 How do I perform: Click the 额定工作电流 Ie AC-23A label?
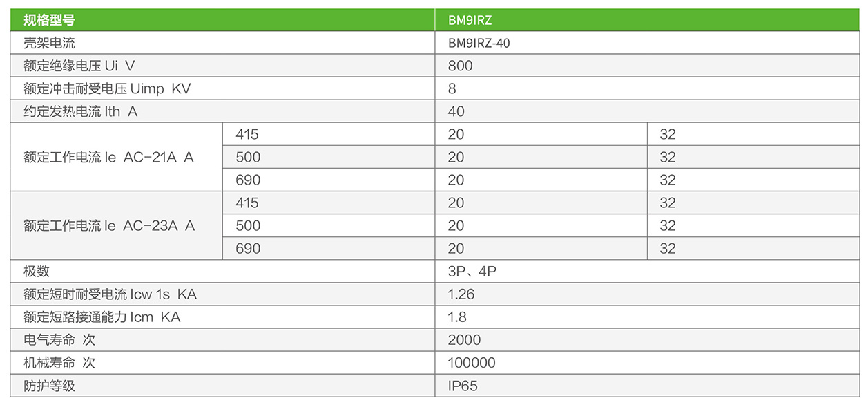pos(108,225)
